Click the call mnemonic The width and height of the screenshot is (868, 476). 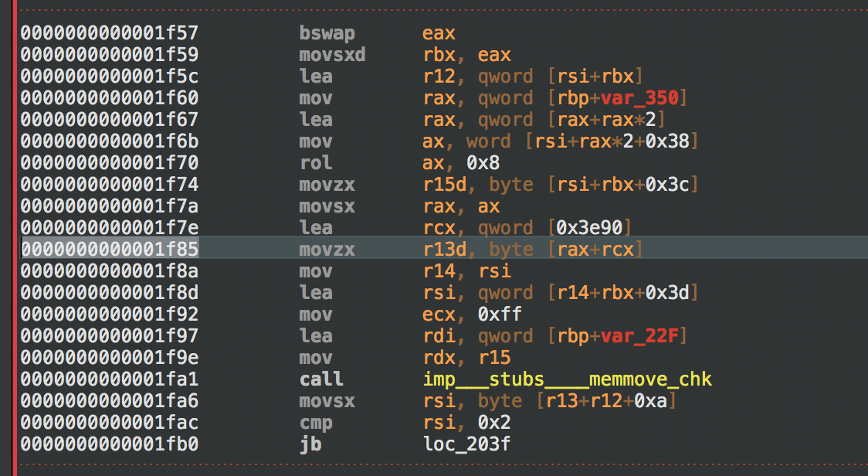tap(321, 379)
